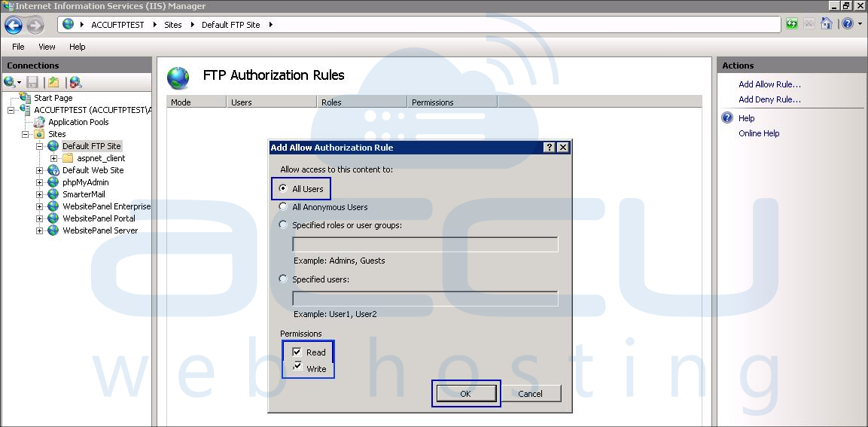The image size is (868, 427).
Task: Open Connect icon dropdown arrow
Action: 20,83
